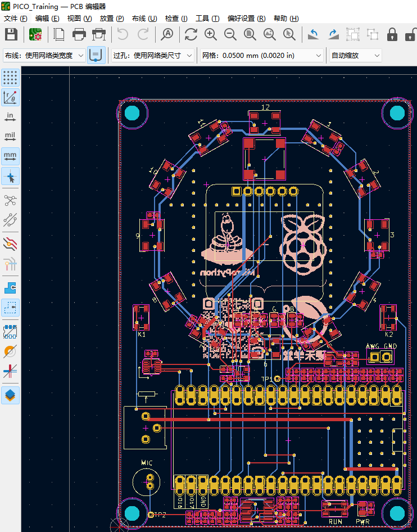Click the TP1 test point pad
417x532 pixels.
point(277,378)
